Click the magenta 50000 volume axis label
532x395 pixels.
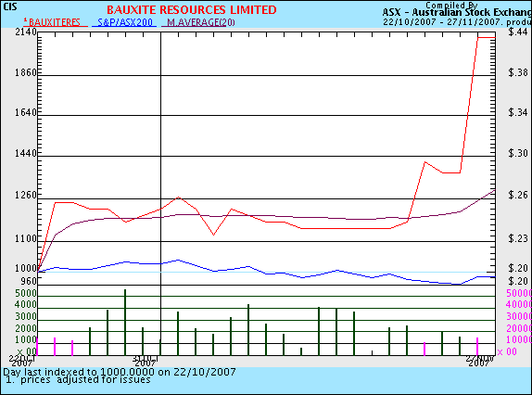coord(519,293)
